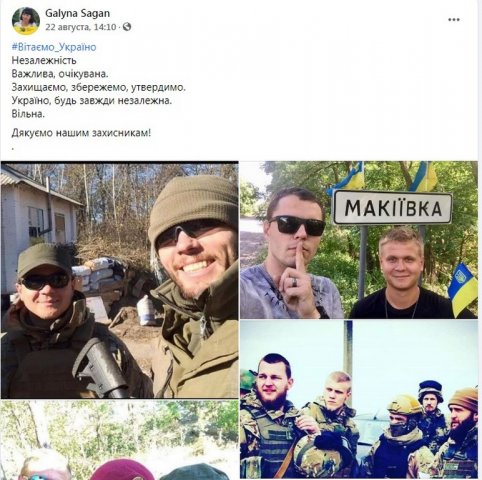
Task: Click the text Дякуємо нашим захисникам!
Action: [x=81, y=133]
